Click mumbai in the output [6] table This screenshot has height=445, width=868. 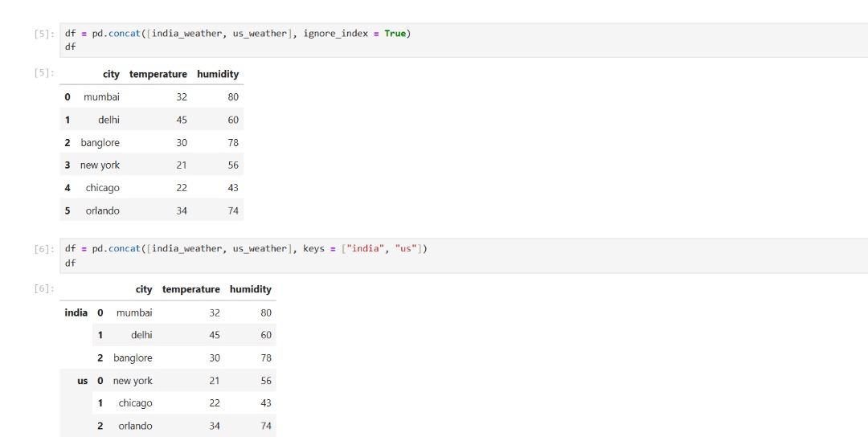pyautogui.click(x=134, y=312)
